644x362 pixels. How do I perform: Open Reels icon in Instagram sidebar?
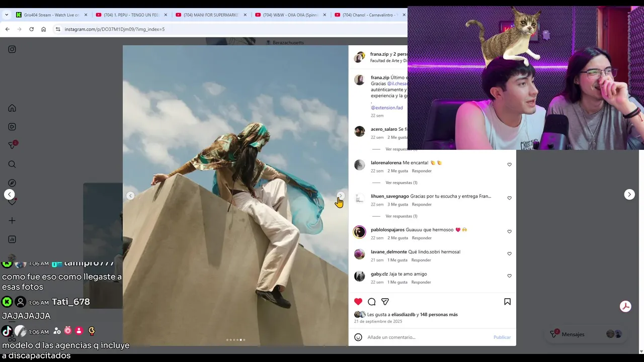tap(12, 127)
